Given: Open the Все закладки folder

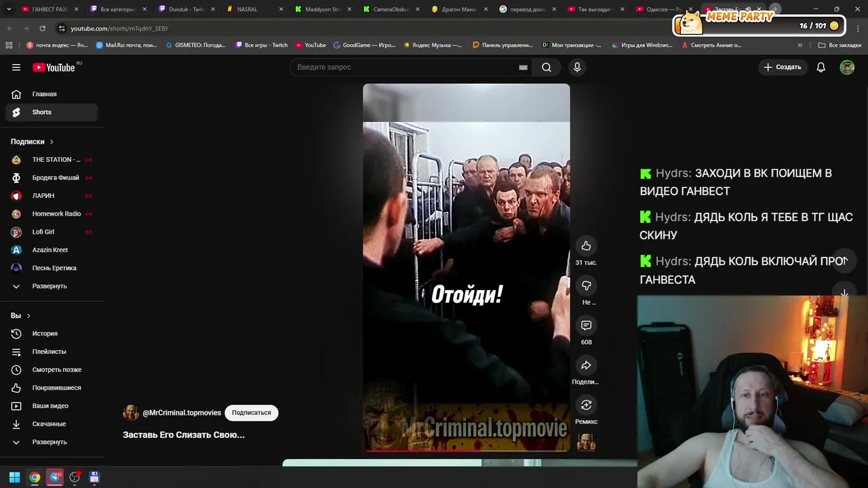Looking at the screenshot, I should coord(840,45).
